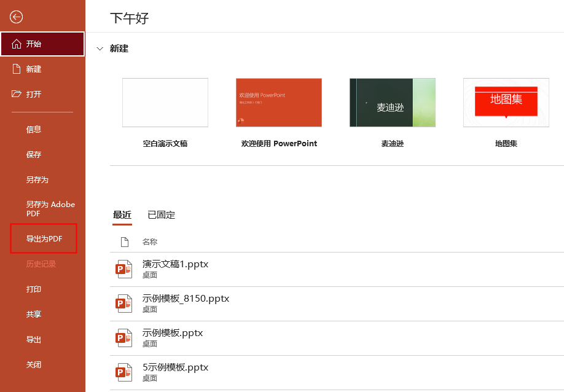The width and height of the screenshot is (564, 392).
Task: Select the 开始 sidebar item
Action: tap(42, 44)
